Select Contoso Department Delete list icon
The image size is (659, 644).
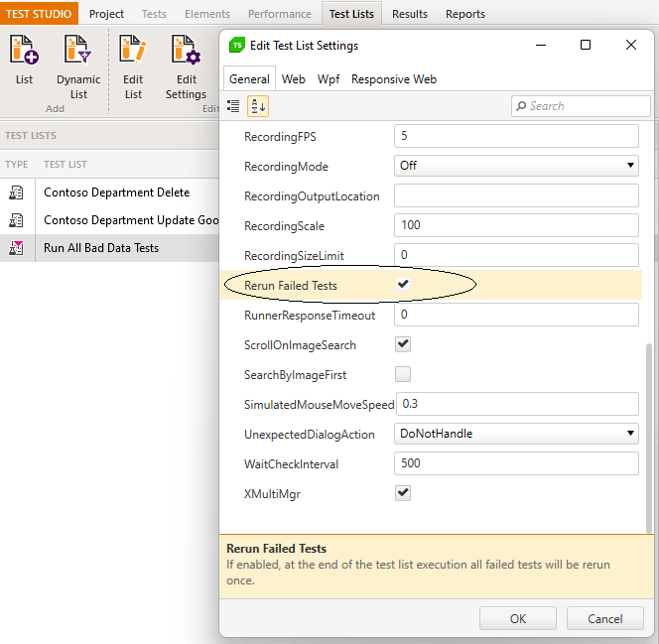[17, 193]
